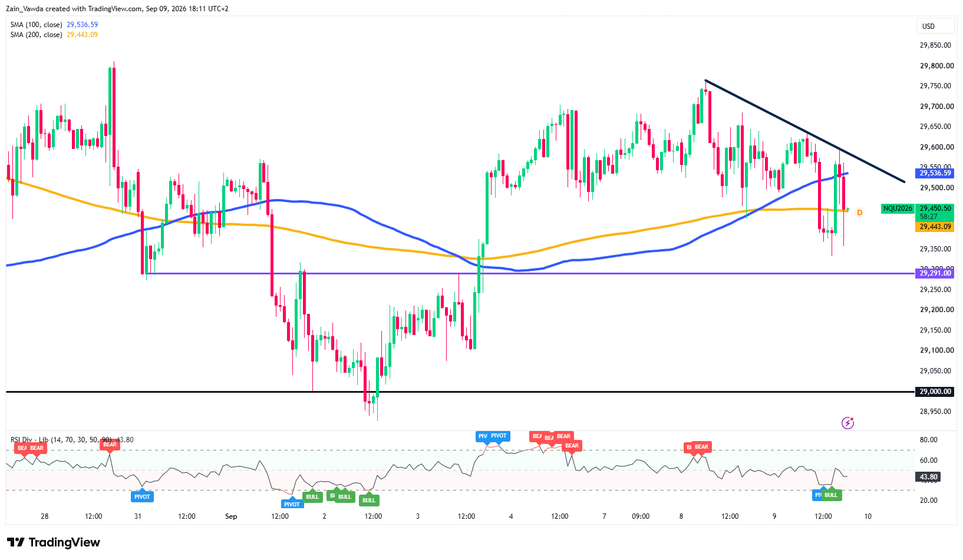Image resolution: width=963 pixels, height=560 pixels.
Task: Click the '28' date on time axis
Action: [45, 516]
